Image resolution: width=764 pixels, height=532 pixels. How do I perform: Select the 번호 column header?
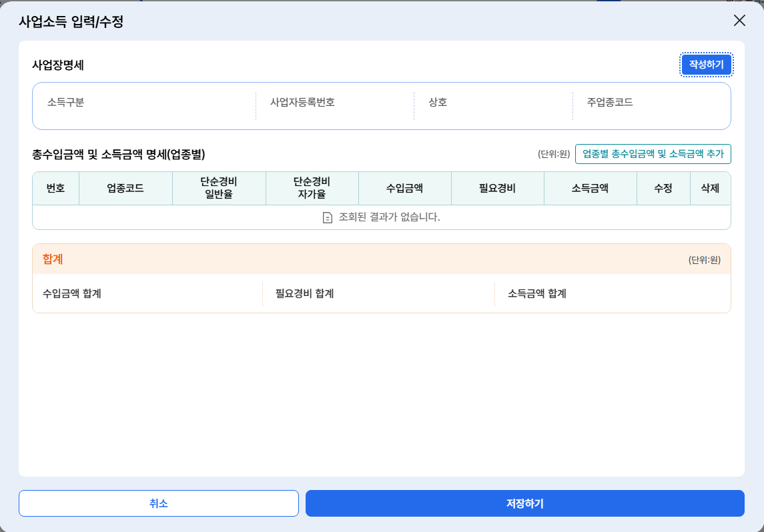click(55, 189)
